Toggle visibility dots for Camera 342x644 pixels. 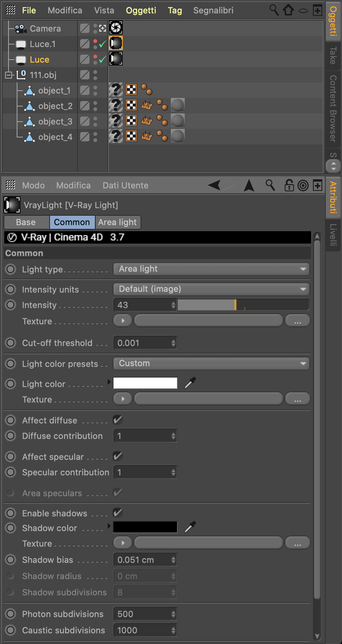point(95,28)
